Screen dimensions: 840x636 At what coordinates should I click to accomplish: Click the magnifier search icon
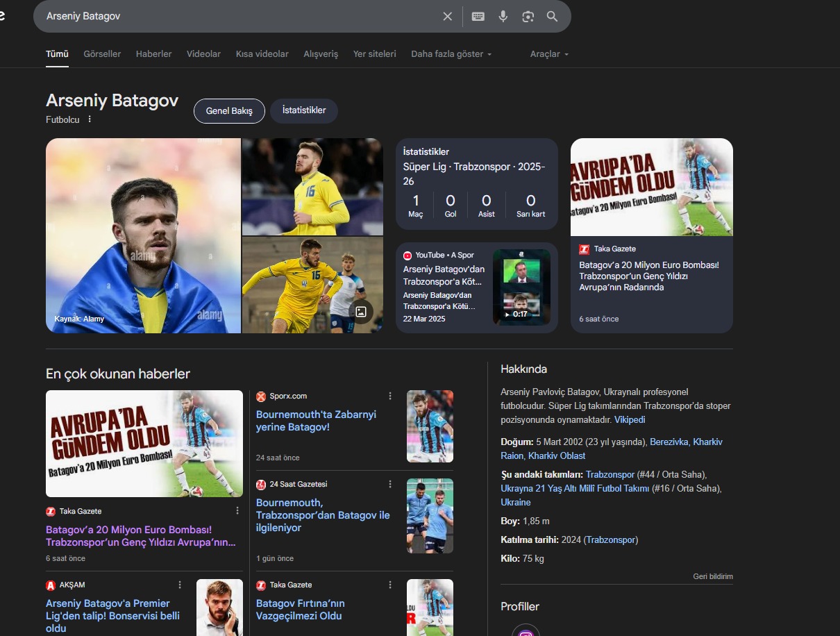[x=553, y=17]
